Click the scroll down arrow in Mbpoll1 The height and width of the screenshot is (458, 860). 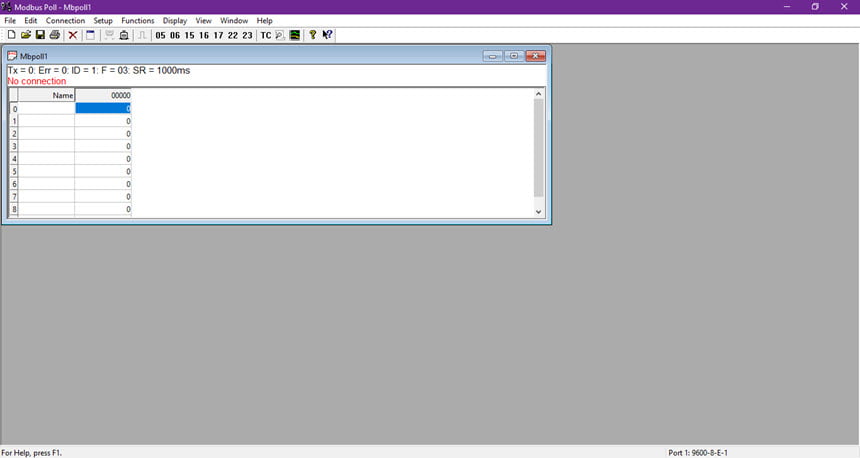[x=539, y=212]
